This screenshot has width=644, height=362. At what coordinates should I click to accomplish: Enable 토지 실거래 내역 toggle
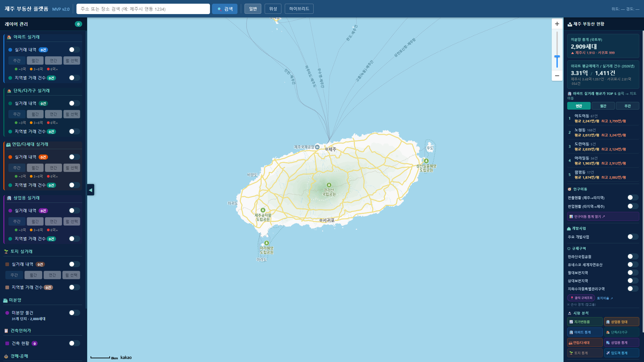[74, 264]
